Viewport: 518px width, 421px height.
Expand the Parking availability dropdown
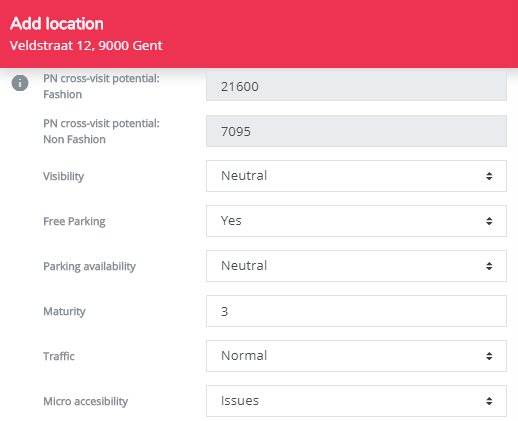click(x=356, y=266)
